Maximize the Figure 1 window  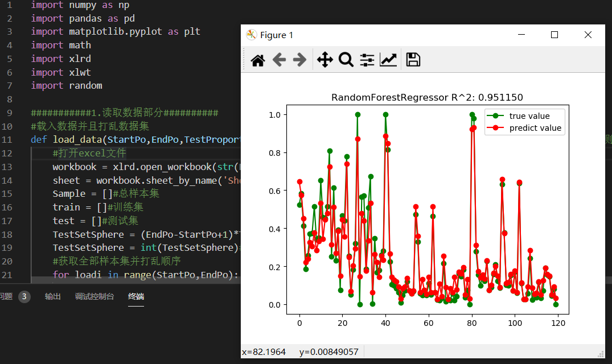click(554, 34)
